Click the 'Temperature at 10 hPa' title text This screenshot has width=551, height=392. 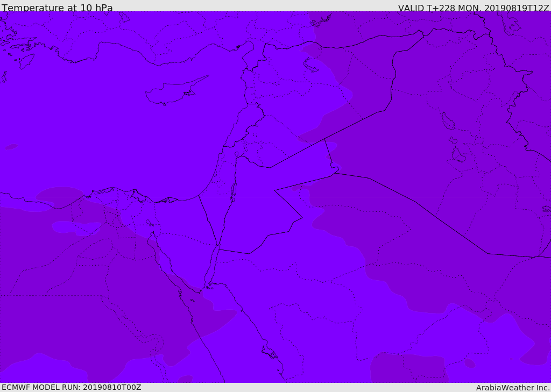(x=57, y=8)
